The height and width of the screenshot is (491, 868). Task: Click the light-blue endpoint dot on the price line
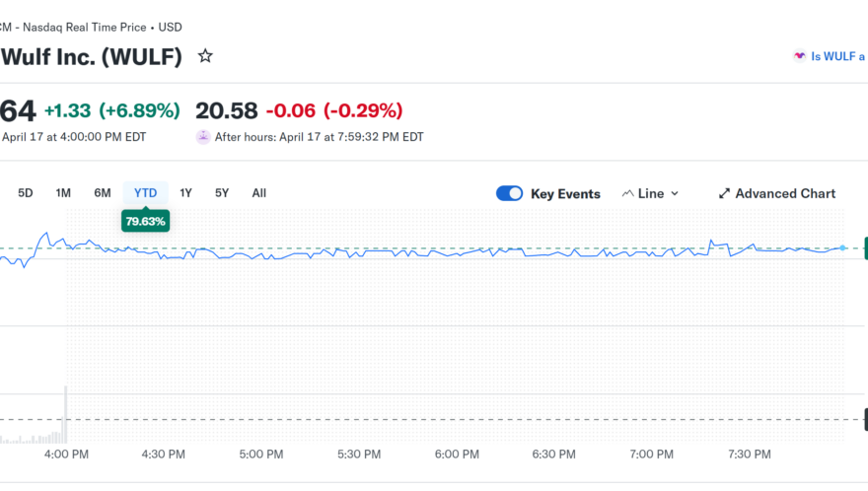click(843, 247)
